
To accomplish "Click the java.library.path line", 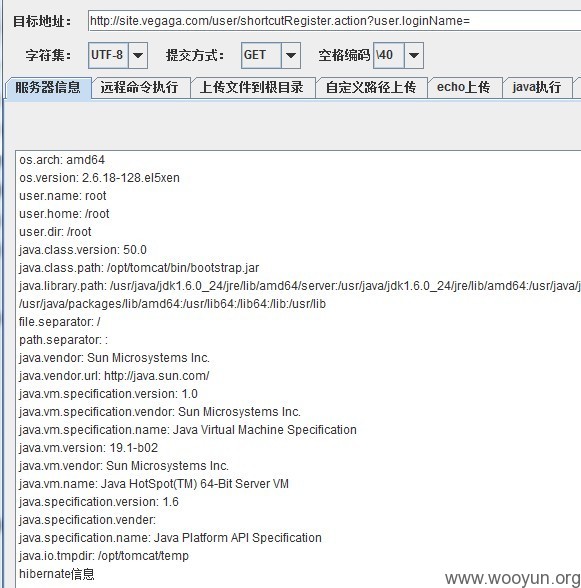I will tap(300, 286).
